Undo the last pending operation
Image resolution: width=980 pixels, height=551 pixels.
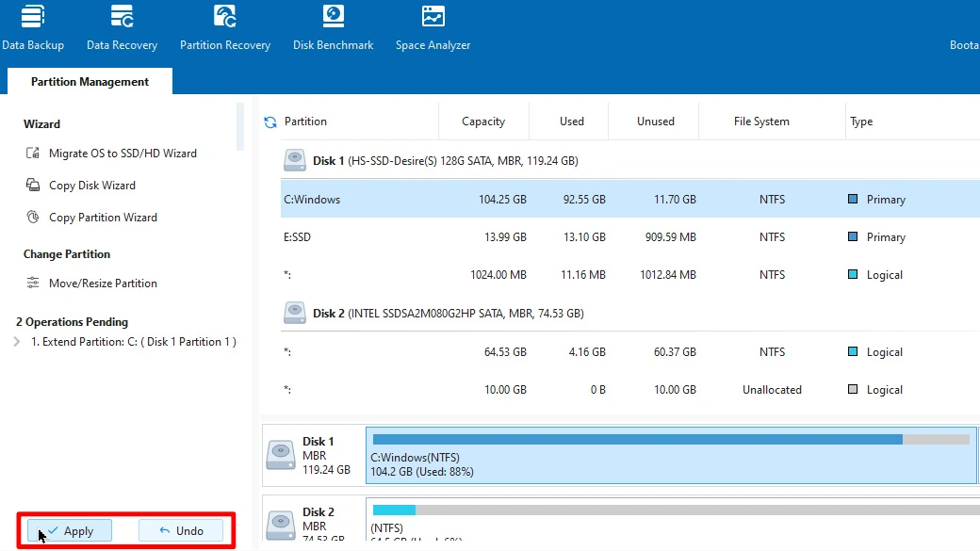point(181,531)
